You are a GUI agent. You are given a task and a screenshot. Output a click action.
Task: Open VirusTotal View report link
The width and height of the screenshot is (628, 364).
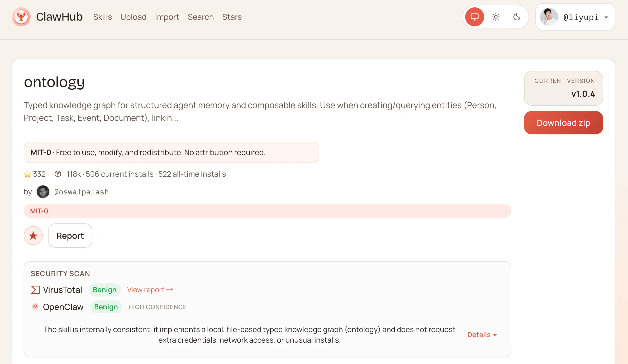tap(150, 290)
